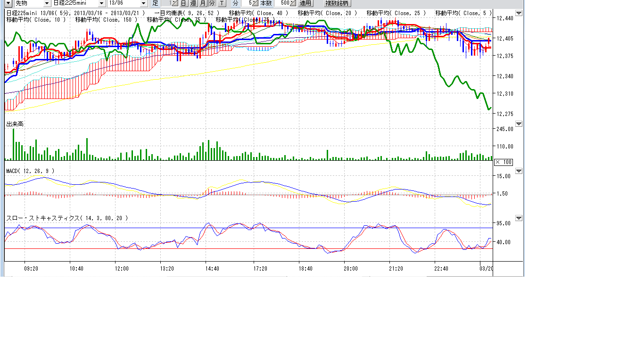Click pencil icon beside minute value 5
The width and height of the screenshot is (644, 362).
pyautogui.click(x=255, y=3)
